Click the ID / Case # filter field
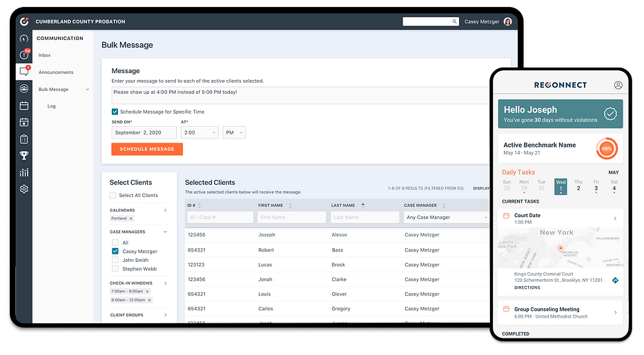The image size is (644, 355). [220, 217]
